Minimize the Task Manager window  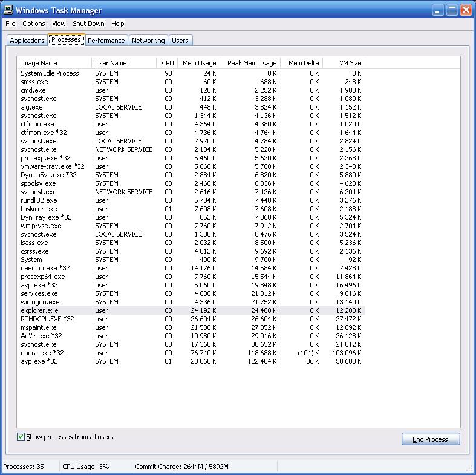tap(437, 10)
